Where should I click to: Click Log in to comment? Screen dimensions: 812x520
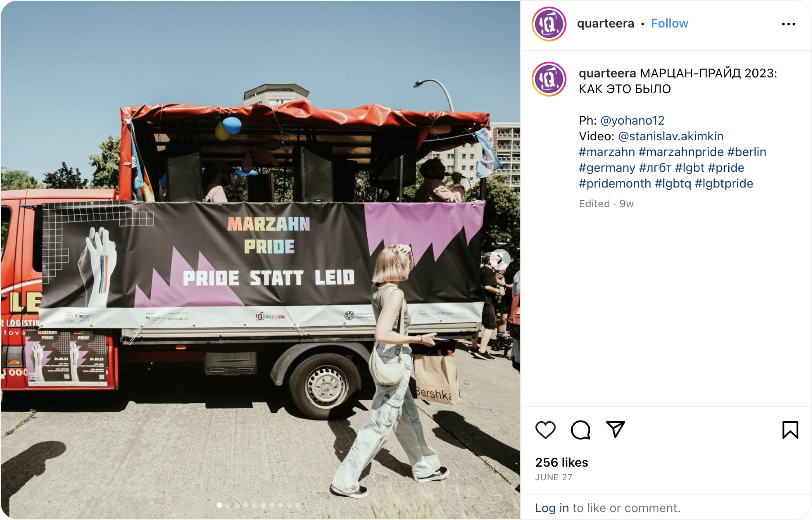pos(552,508)
